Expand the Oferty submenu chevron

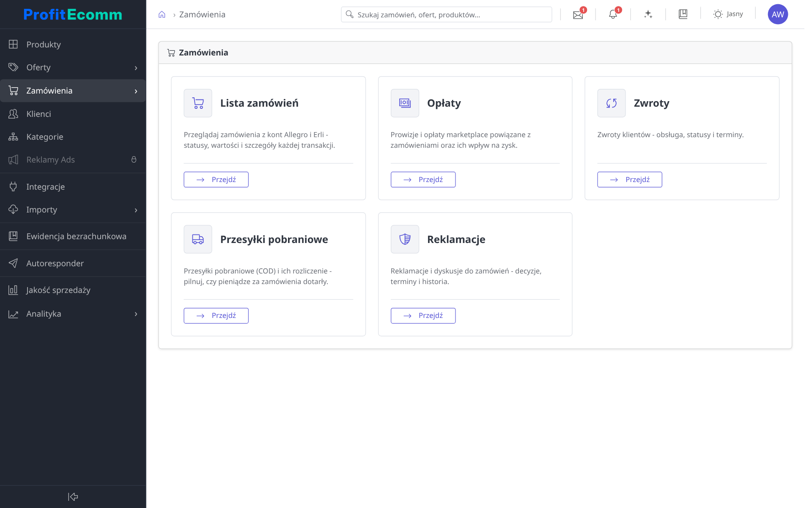[x=136, y=68]
